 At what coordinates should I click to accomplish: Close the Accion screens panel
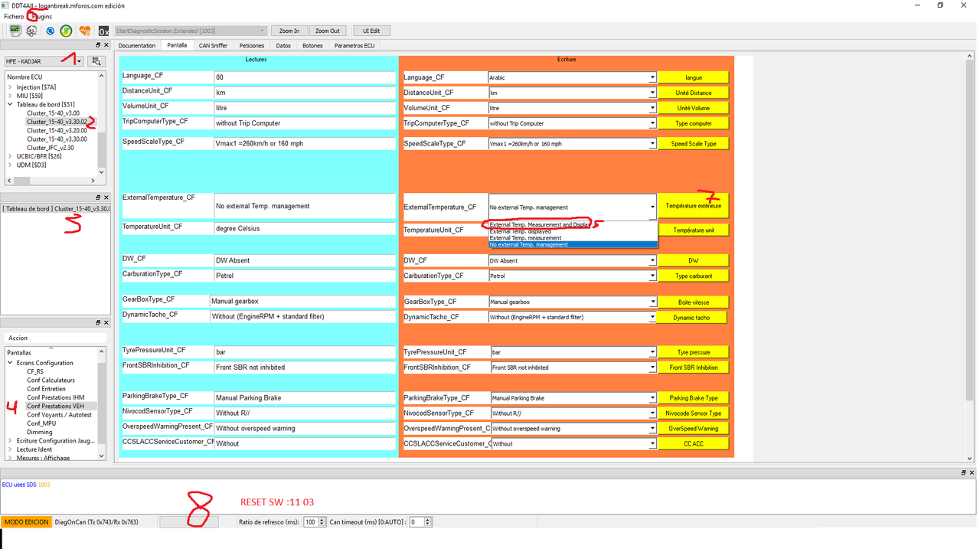pos(106,323)
